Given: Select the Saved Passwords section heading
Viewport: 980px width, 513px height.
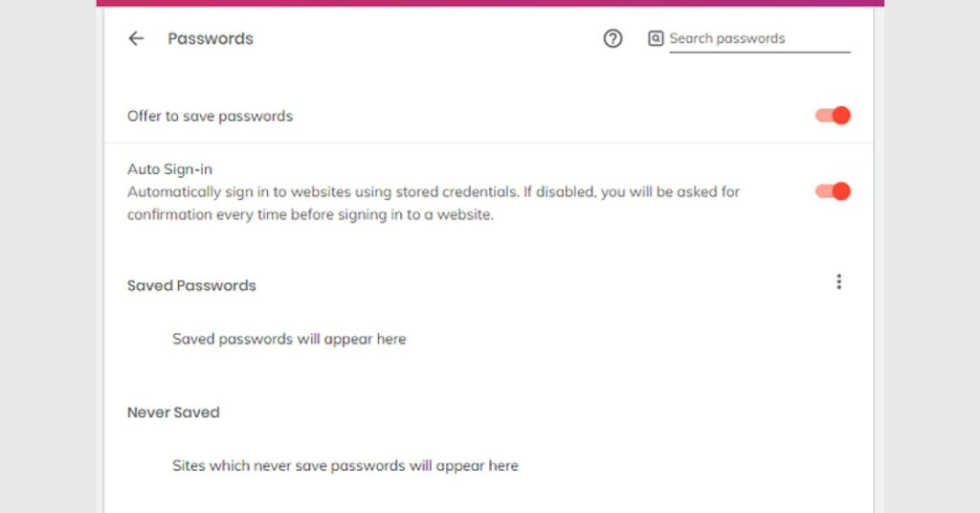Looking at the screenshot, I should [x=191, y=285].
